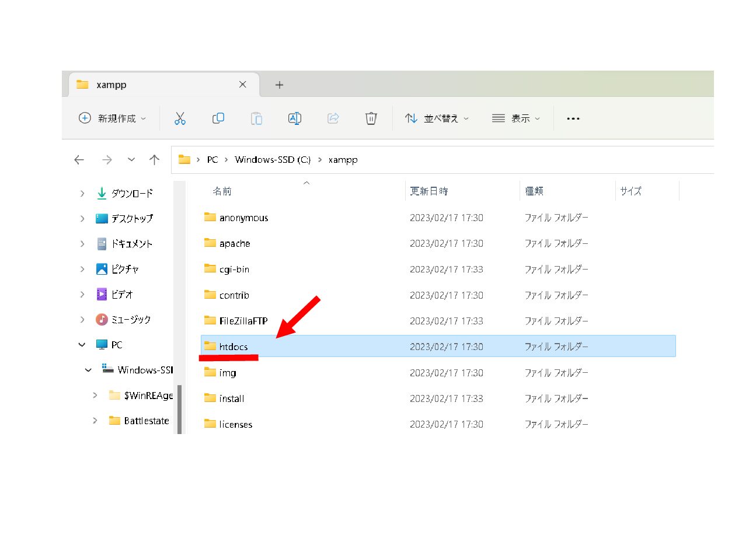Open a new tab with plus button

[x=279, y=85]
